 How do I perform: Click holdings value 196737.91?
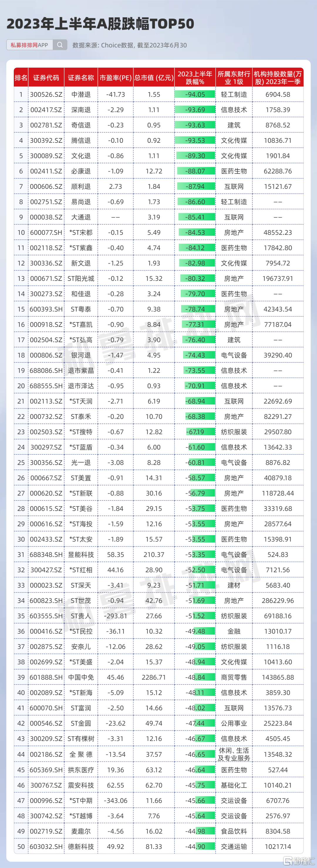click(278, 278)
